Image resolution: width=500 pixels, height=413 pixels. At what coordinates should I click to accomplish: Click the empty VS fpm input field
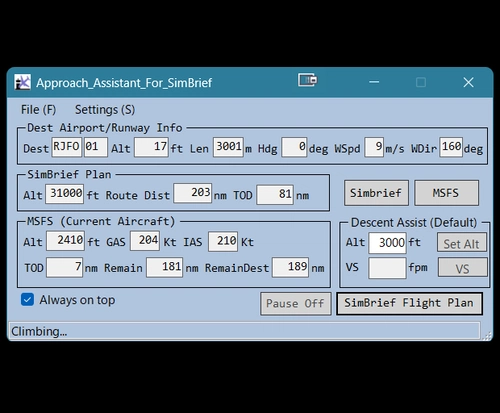click(x=387, y=268)
